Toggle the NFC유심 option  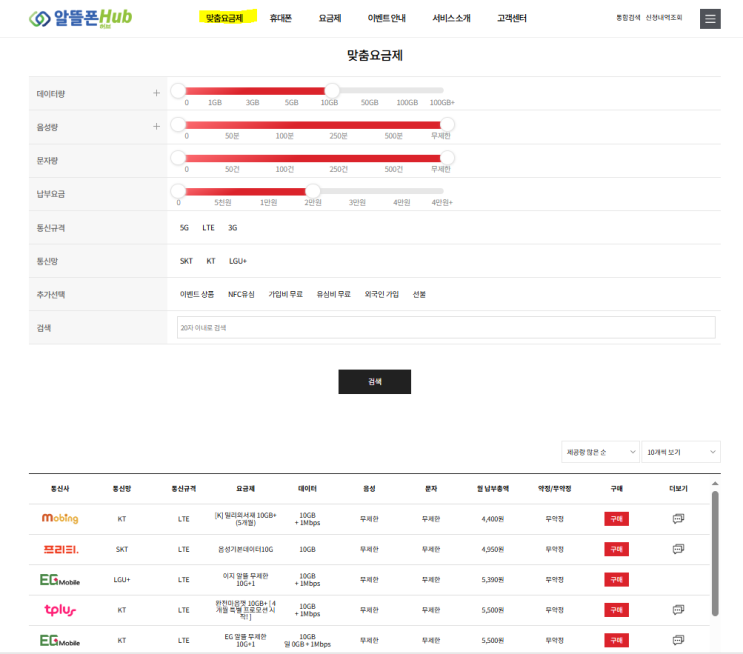tap(241, 294)
